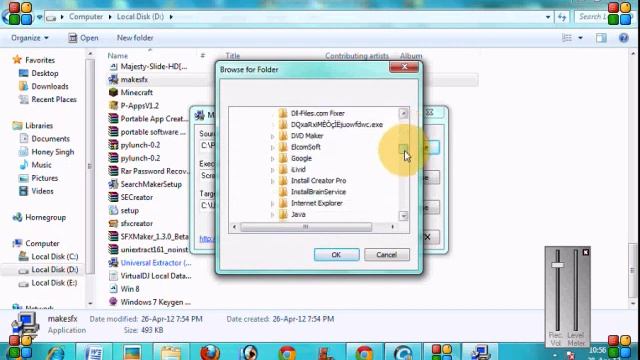Open the makesfx application file
This screenshot has width=640, height=360.
coord(134,80)
